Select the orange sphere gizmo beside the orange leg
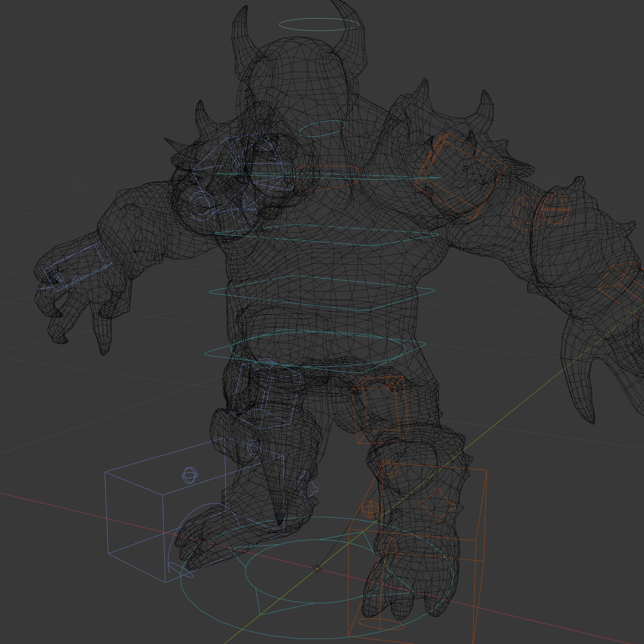The image size is (644, 644). point(370,509)
